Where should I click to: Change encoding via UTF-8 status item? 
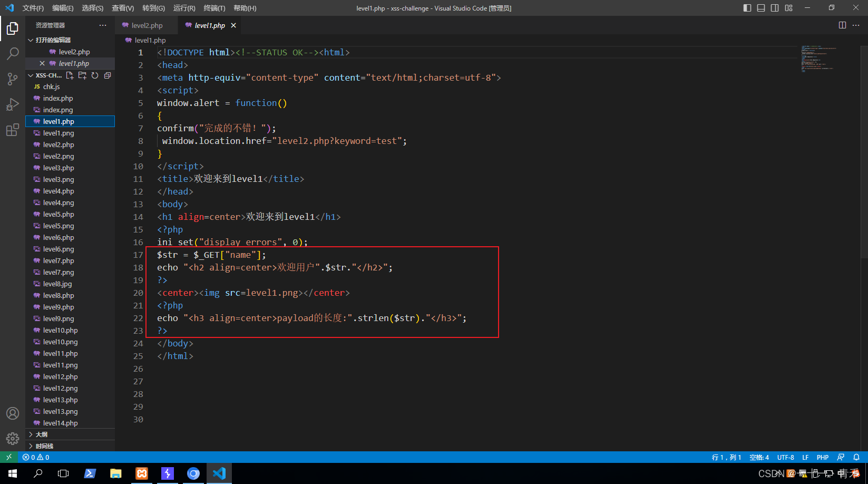(x=785, y=457)
